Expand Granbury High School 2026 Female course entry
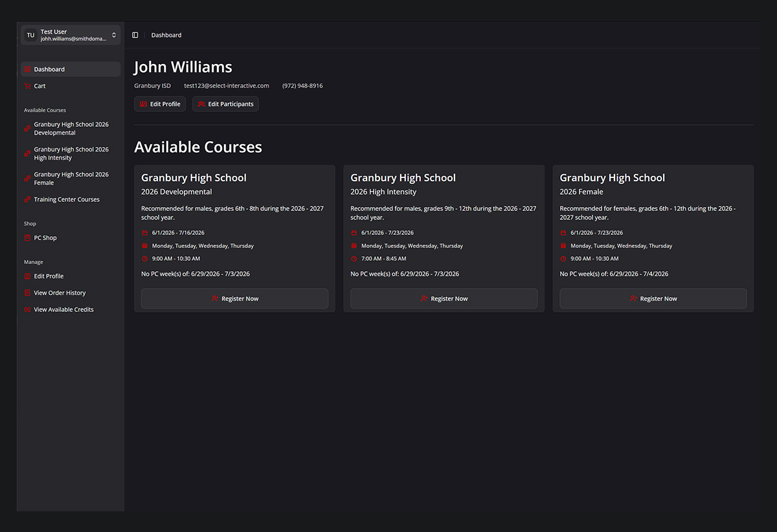This screenshot has height=532, width=777. [x=71, y=178]
